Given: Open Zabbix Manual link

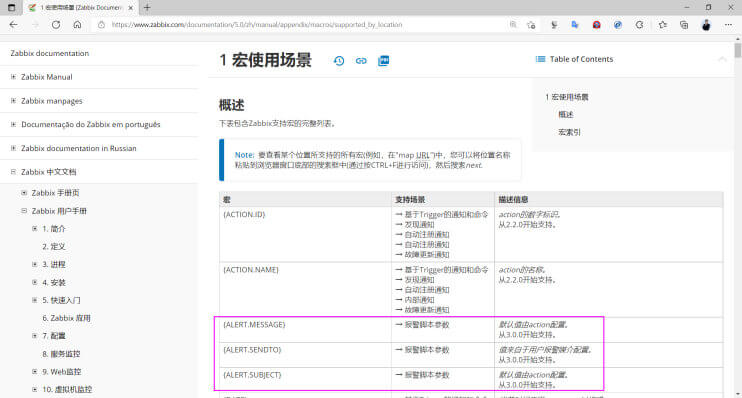Looking at the screenshot, I should tap(47, 77).
